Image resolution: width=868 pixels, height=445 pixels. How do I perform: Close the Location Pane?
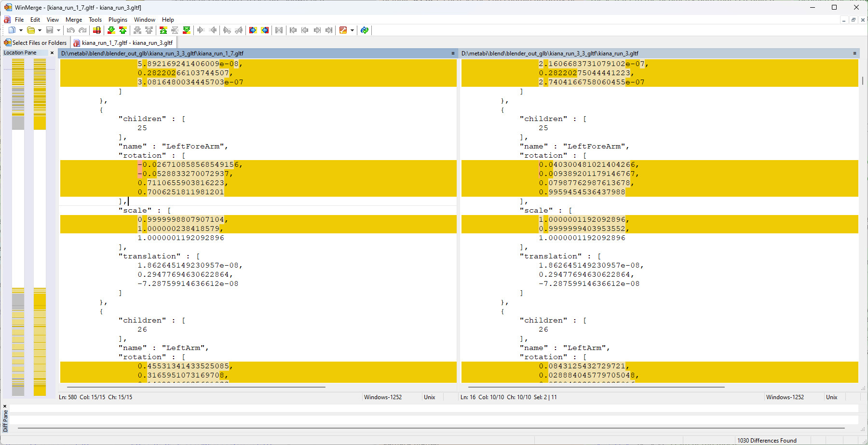52,53
